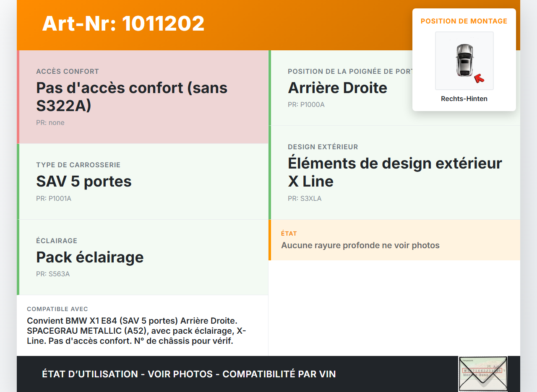Select the large 'Pack éclairage' value
537x392 pixels.
(x=90, y=257)
